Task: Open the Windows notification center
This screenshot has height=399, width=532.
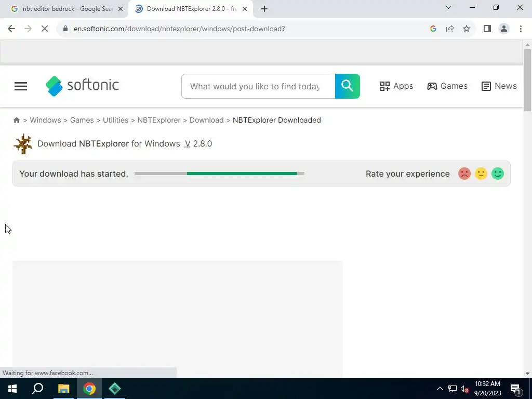Action: tap(515, 389)
